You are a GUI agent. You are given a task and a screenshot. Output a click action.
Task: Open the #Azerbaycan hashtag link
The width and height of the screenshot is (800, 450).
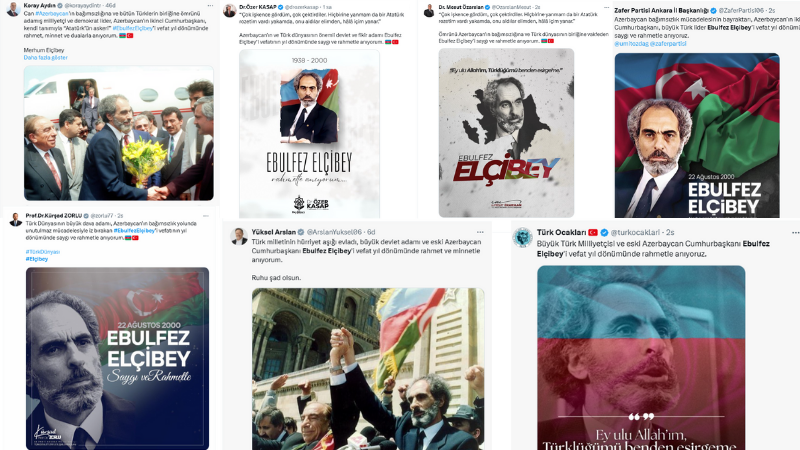52,13
